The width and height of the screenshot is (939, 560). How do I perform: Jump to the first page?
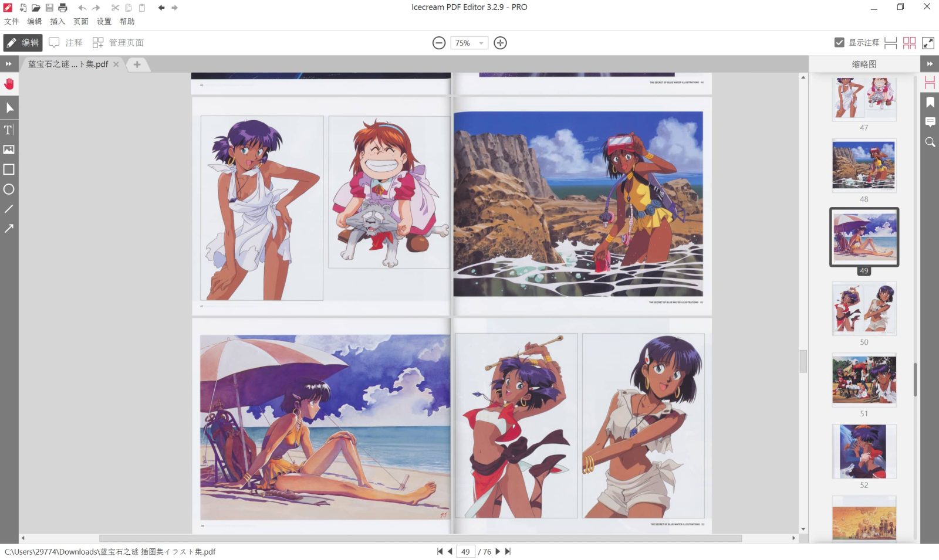coord(440,551)
